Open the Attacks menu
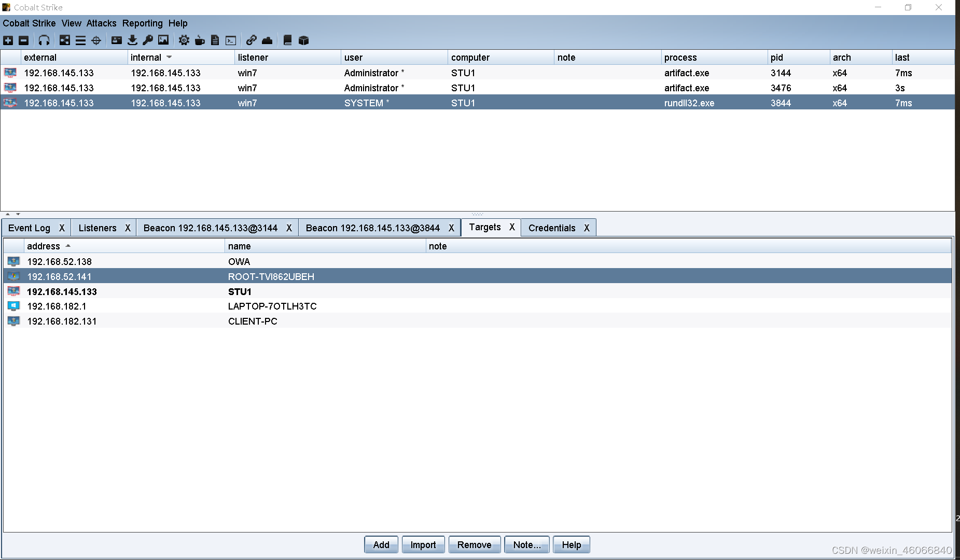The height and width of the screenshot is (560, 960). pyautogui.click(x=101, y=23)
